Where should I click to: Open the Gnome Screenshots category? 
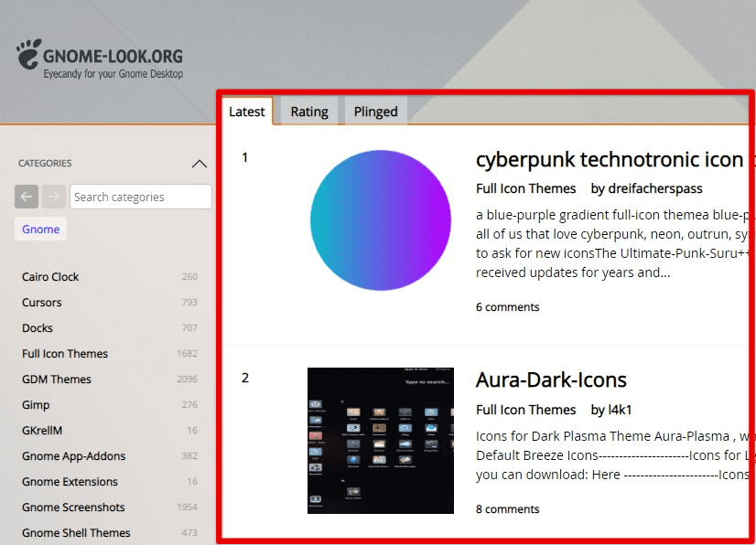(73, 507)
